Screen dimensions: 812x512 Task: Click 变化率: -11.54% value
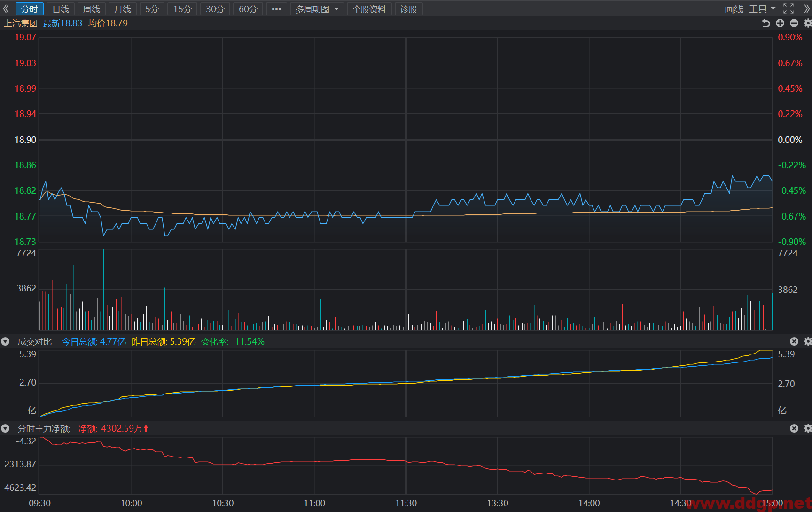(x=233, y=341)
